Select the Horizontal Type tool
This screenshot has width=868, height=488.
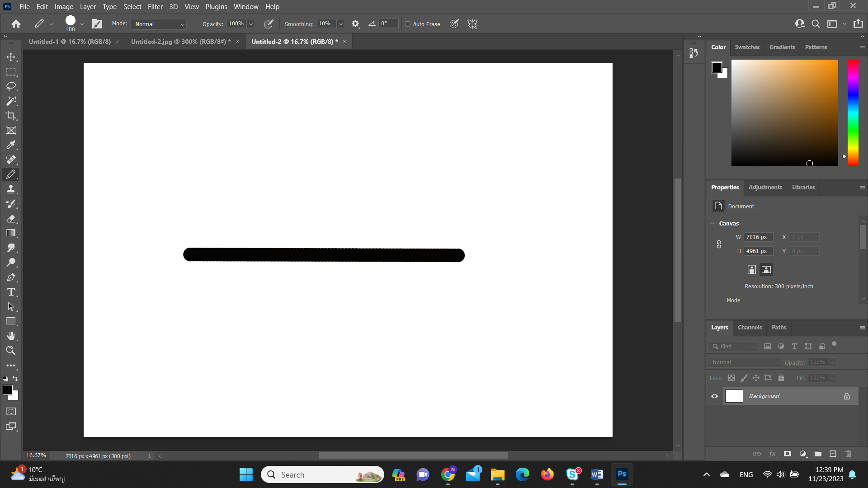tap(11, 292)
